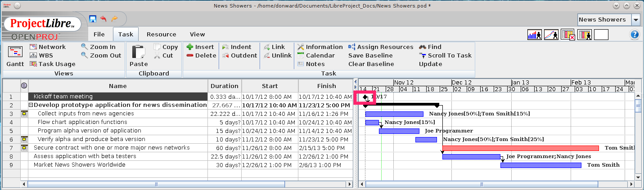This screenshot has height=190, width=644.
Task: Insert a new task
Action: [x=200, y=47]
